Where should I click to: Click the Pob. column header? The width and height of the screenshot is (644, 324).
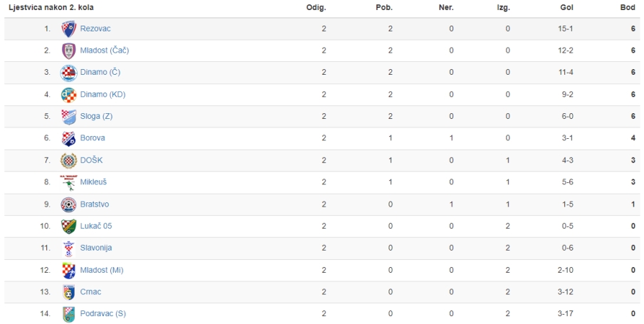pos(384,7)
